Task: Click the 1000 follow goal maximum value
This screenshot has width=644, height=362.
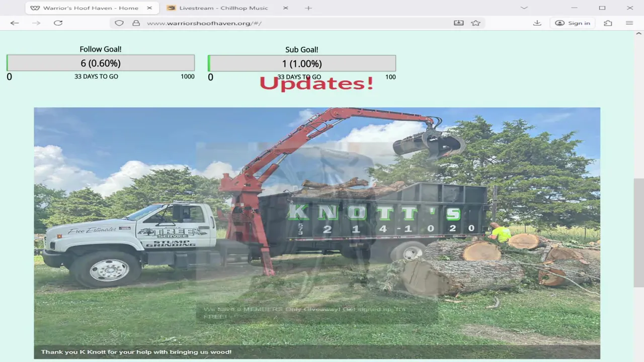Action: 188,76
